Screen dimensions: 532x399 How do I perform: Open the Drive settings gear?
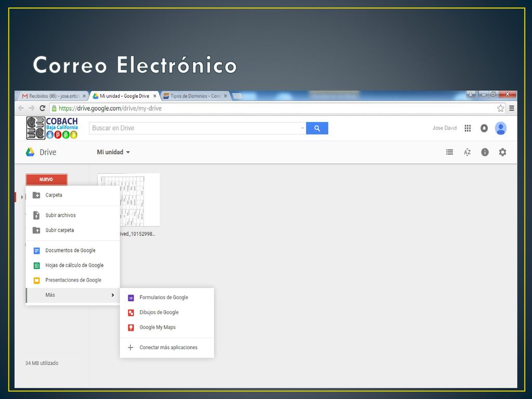pos(502,152)
